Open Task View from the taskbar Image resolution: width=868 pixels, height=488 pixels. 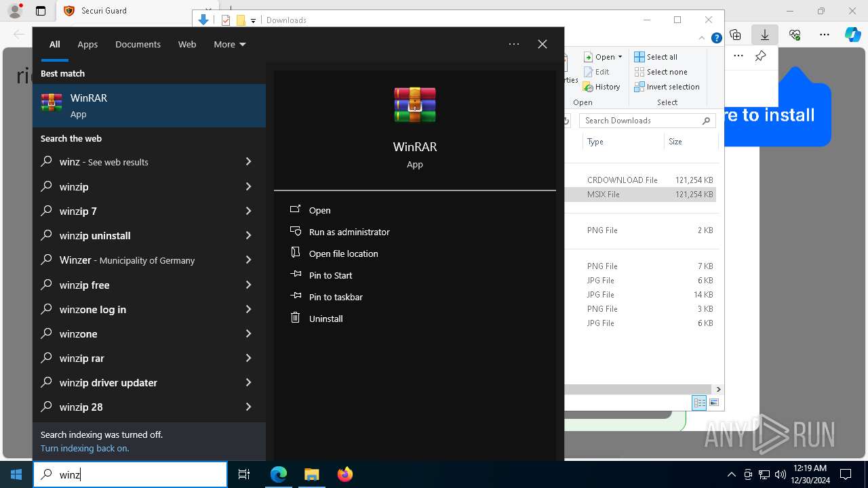(x=244, y=474)
